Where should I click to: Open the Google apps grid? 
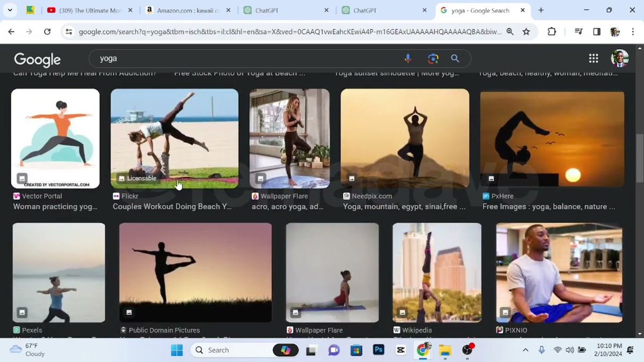[x=594, y=58]
